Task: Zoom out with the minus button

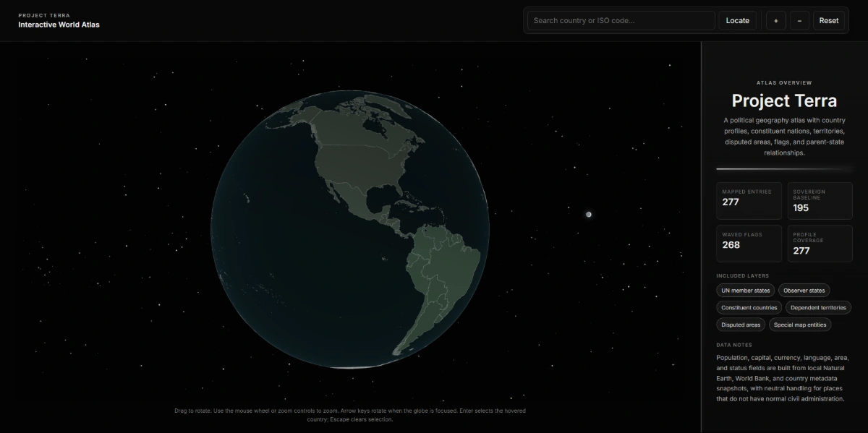Action: click(799, 20)
